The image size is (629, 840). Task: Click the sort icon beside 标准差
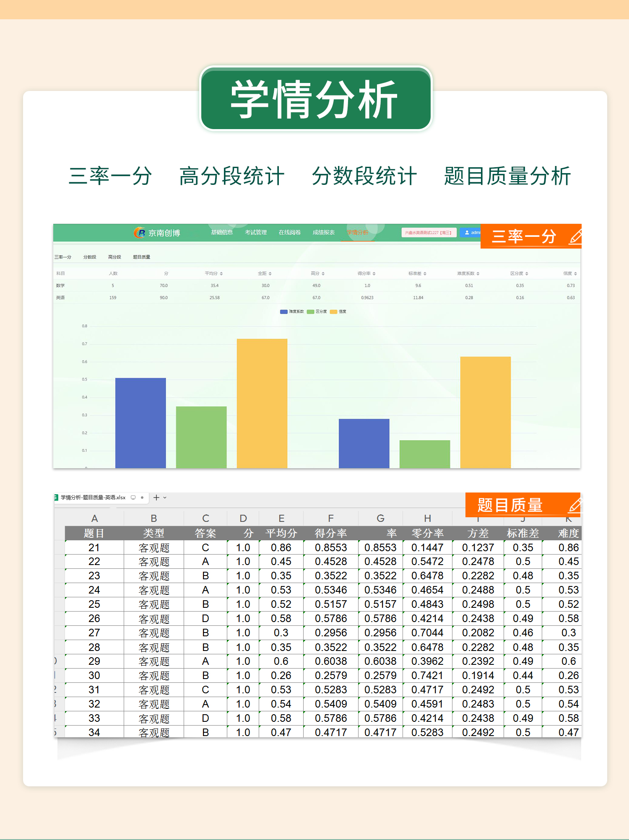tap(425, 274)
